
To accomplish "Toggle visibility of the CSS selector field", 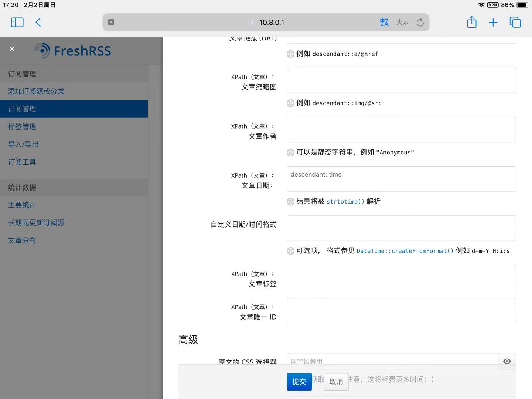I will [x=507, y=361].
